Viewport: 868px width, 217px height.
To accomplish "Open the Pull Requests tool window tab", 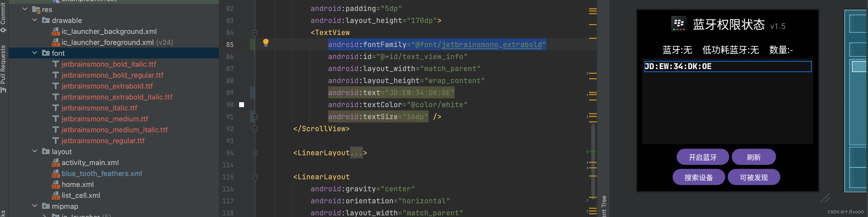I will (x=3, y=69).
